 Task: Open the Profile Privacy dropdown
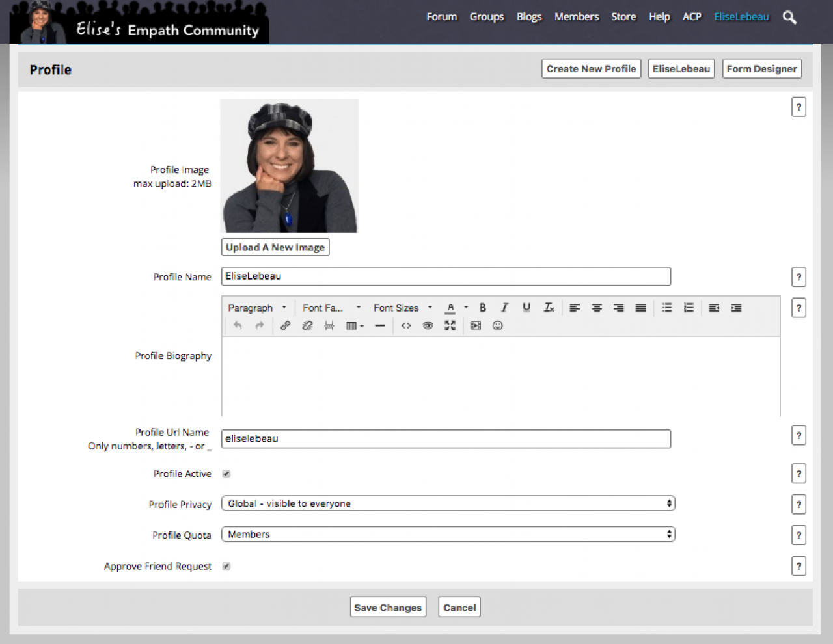tap(448, 503)
